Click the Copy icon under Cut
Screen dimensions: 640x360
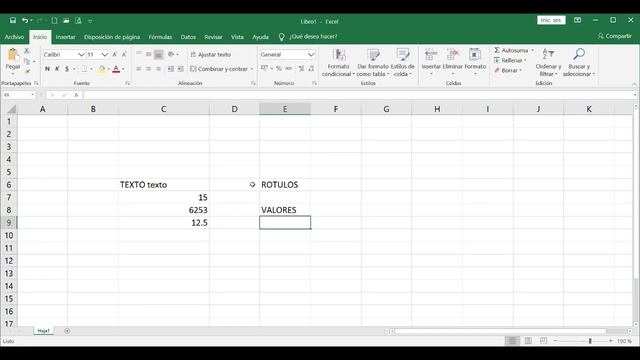click(x=27, y=61)
